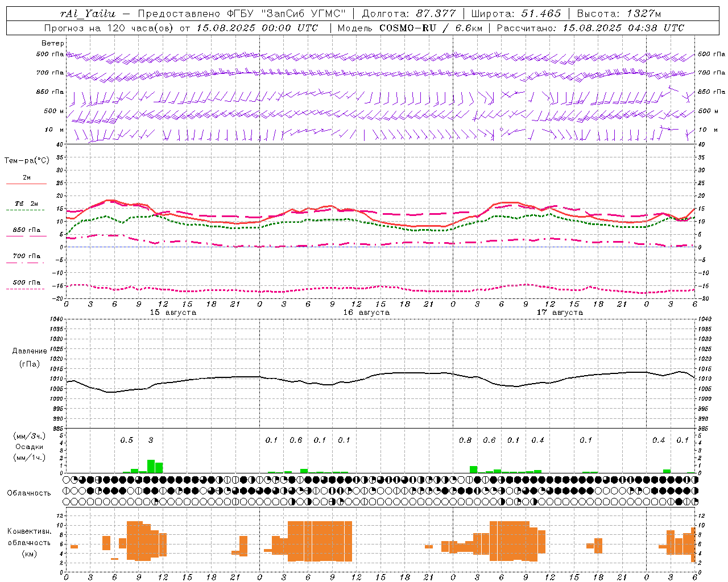Image resolution: width=728 pixels, height=582 pixels.
Task: Click the precipitation value 3 on 15 августа
Action: [x=151, y=440]
